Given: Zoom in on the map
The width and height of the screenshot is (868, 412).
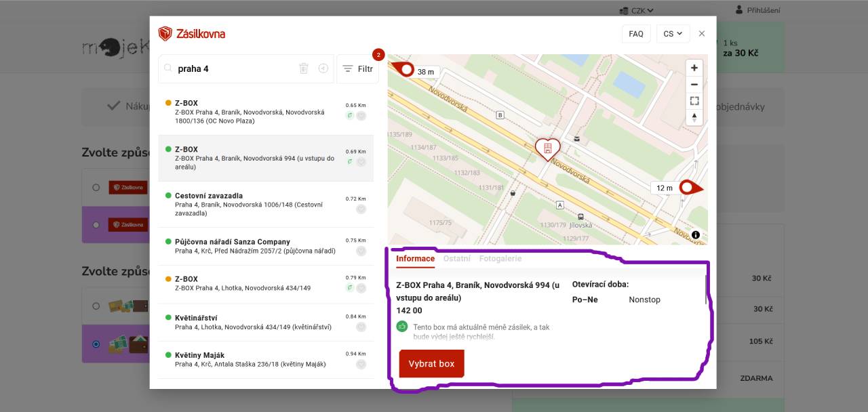Looking at the screenshot, I should pos(694,68).
